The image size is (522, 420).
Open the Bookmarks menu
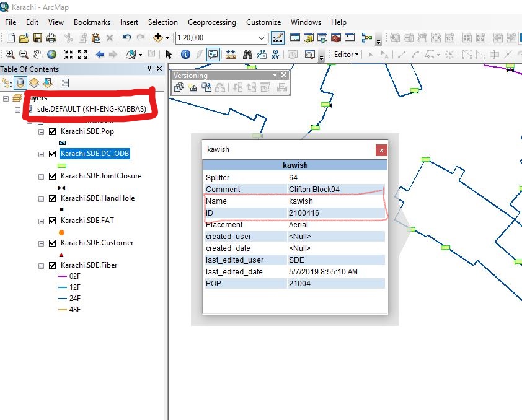point(92,22)
